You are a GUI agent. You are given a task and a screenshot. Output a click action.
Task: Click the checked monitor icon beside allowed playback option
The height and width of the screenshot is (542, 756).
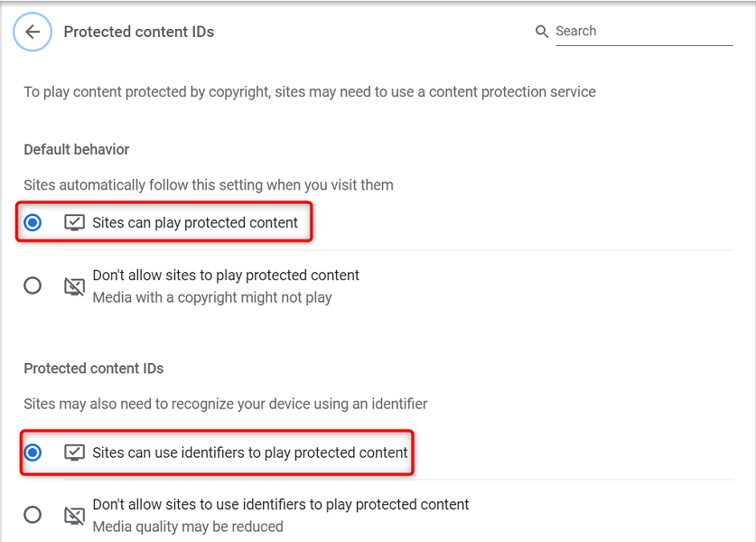pos(74,221)
